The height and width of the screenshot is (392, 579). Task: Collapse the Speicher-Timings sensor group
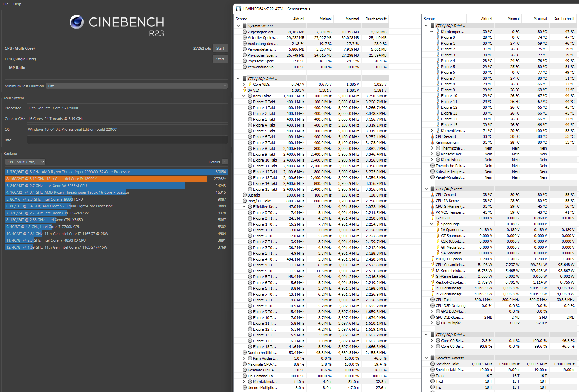point(426,358)
